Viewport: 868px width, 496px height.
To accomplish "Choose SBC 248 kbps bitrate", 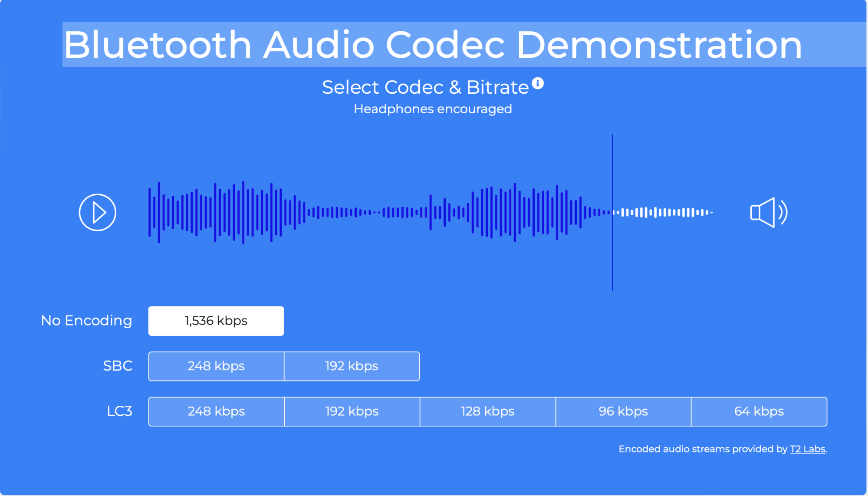I will pos(216,366).
